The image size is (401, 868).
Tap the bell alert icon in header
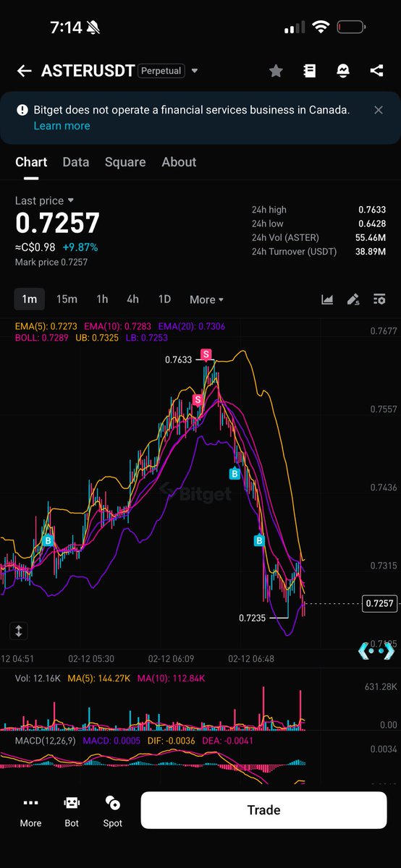click(343, 71)
